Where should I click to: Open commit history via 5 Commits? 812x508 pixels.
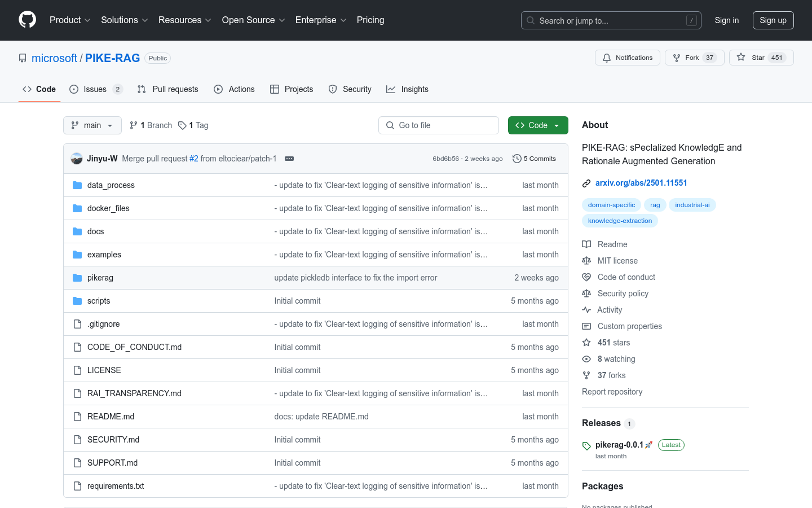click(534, 159)
